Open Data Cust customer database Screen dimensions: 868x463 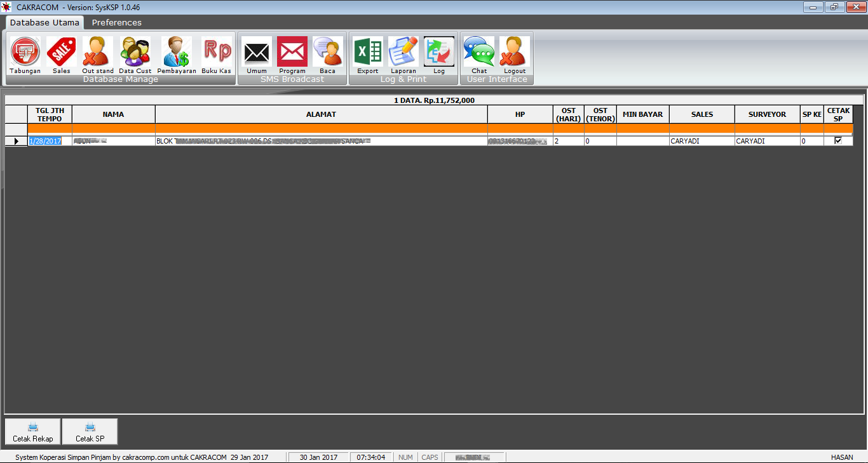coord(135,52)
